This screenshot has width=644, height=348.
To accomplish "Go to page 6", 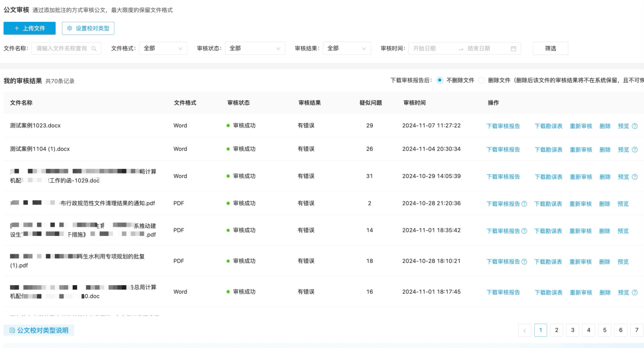I will click(x=621, y=330).
